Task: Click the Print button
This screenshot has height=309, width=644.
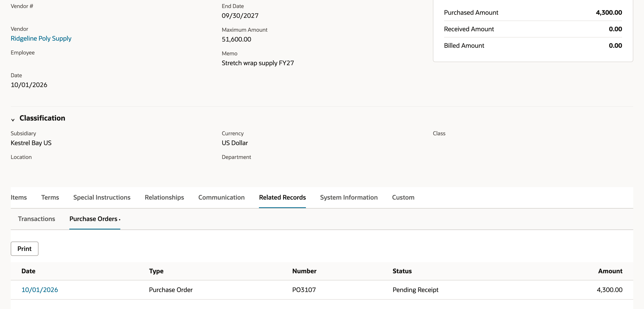Action: point(25,248)
